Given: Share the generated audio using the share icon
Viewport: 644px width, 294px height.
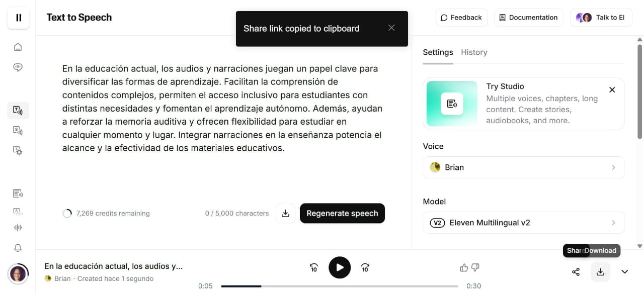Looking at the screenshot, I should pos(576,271).
